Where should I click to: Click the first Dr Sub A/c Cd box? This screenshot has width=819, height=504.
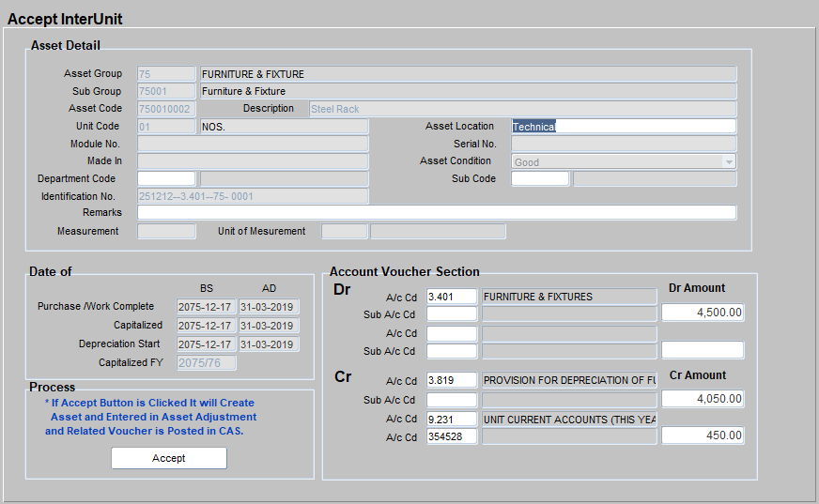coord(452,314)
